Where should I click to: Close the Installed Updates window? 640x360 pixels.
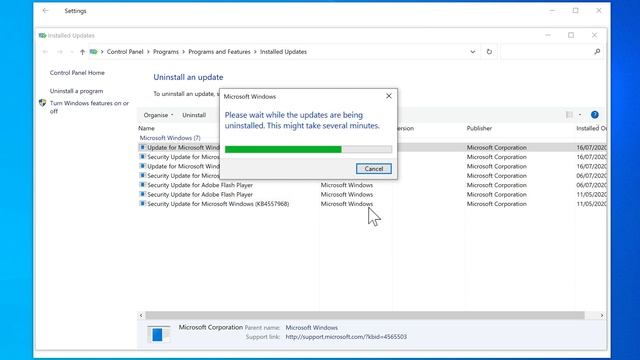pyautogui.click(x=594, y=36)
